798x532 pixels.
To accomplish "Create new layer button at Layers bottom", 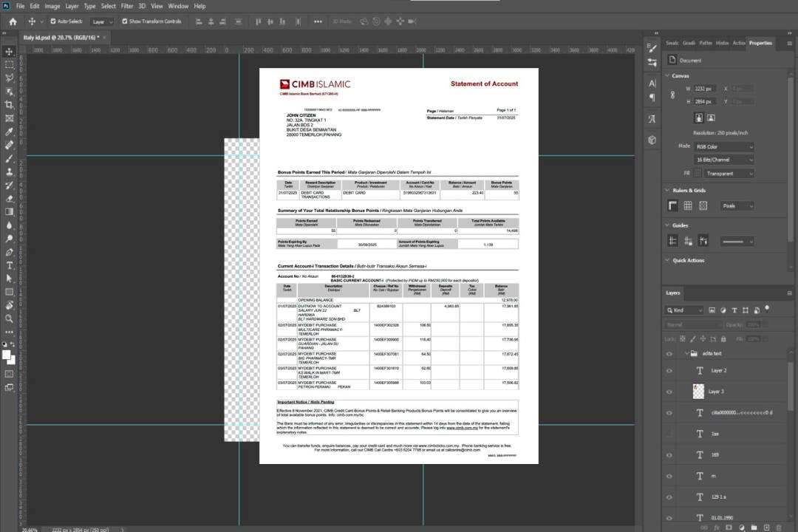I will click(766, 528).
